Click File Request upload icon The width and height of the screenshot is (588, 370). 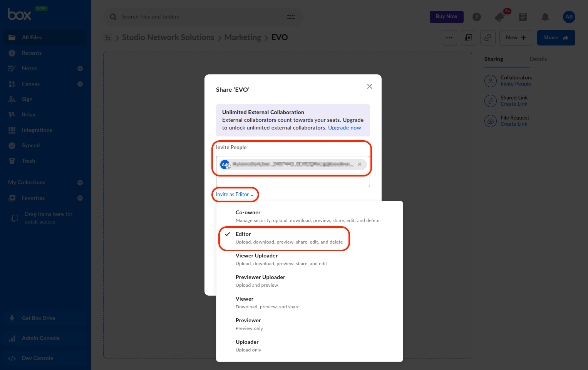(x=491, y=121)
